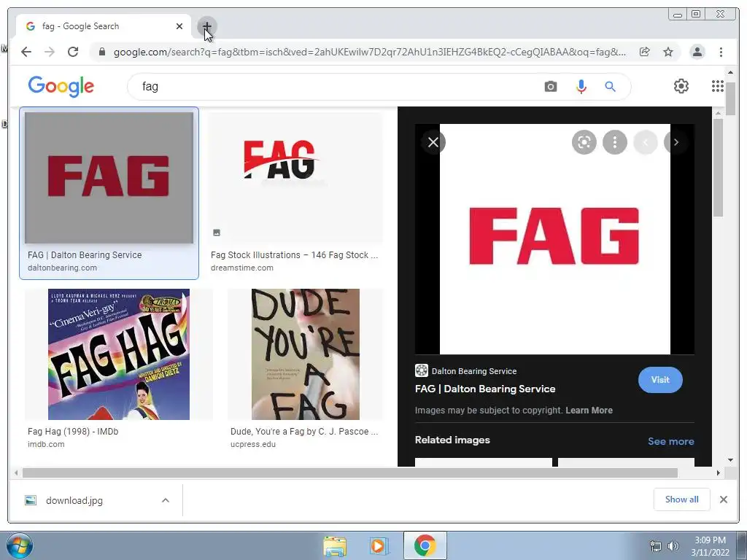747x560 pixels.
Task: Expand download.jpg options chevron
Action: click(166, 500)
